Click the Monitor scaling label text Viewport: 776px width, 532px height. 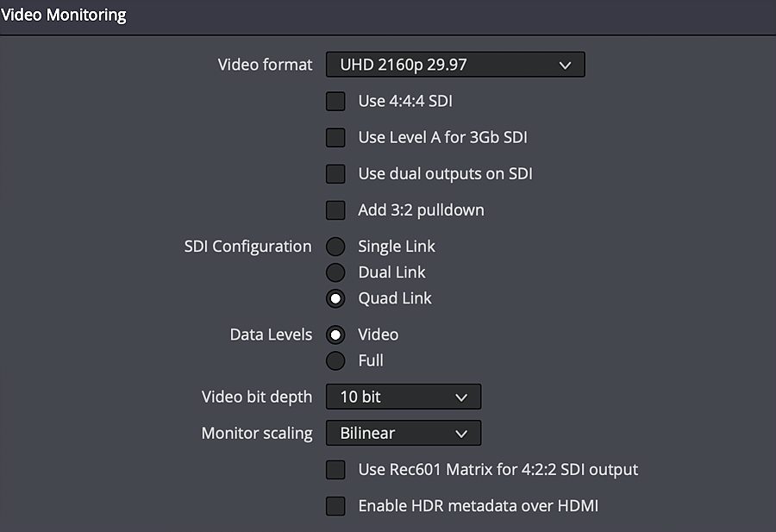[257, 434]
